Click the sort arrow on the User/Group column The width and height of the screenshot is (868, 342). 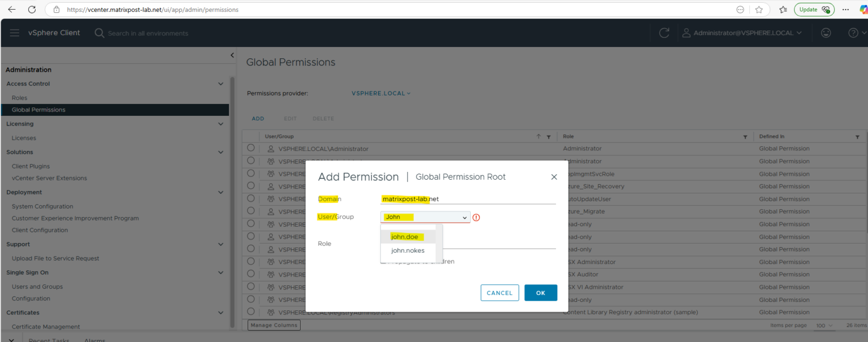540,136
